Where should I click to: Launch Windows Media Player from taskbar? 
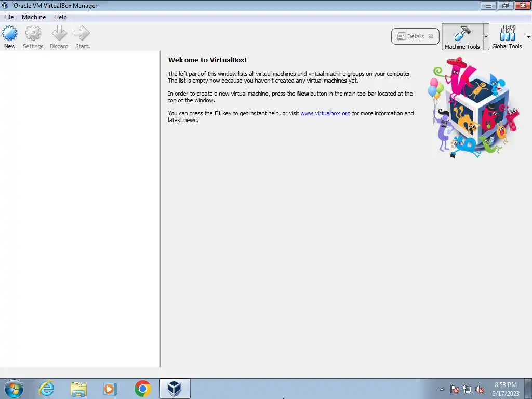pyautogui.click(x=110, y=389)
